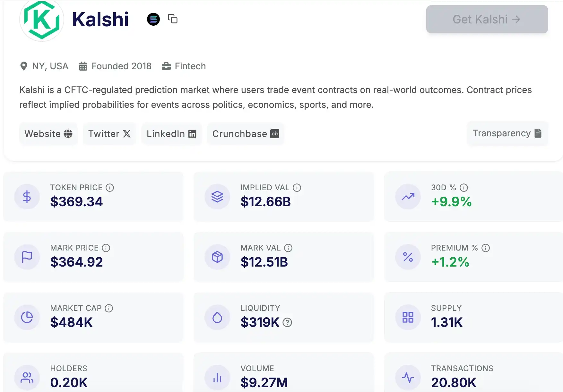Viewport: 563px width, 392px height.
Task: Click the copy address icon beside Kalshi
Action: [173, 19]
